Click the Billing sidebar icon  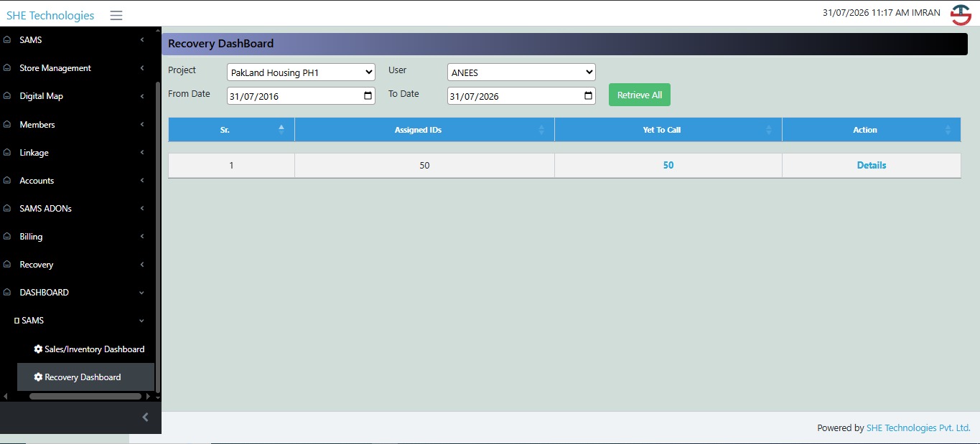pos(7,237)
